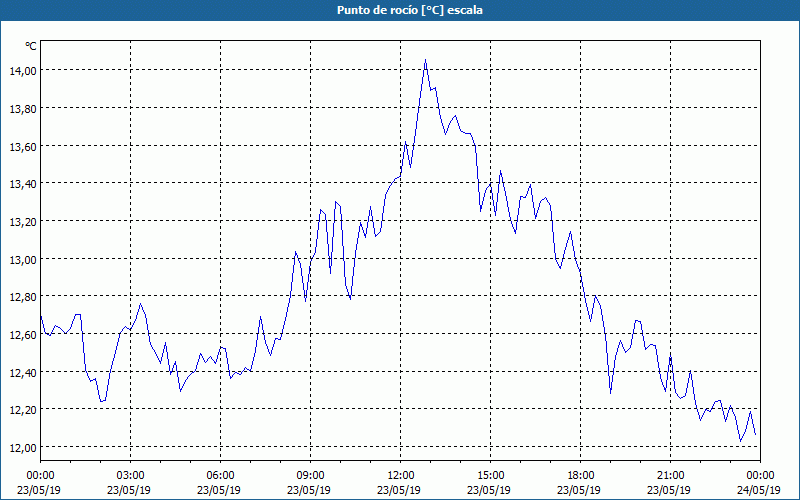Click the 24/05/19 date label
This screenshot has width=800, height=500.
click(x=759, y=490)
